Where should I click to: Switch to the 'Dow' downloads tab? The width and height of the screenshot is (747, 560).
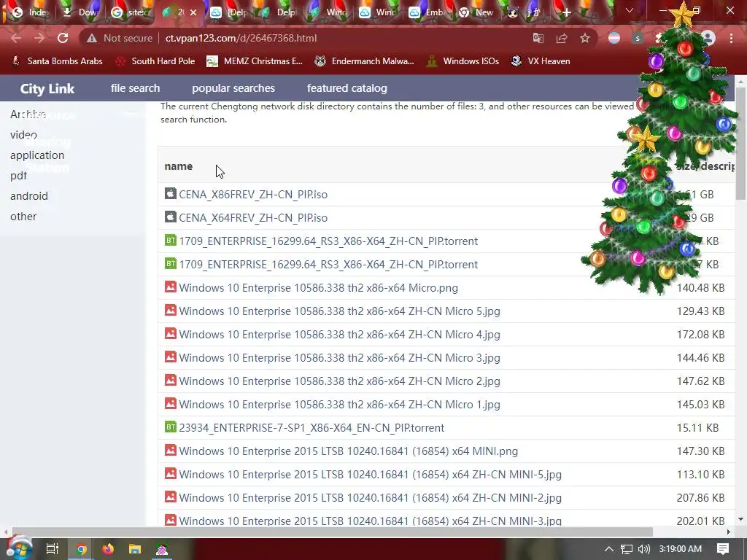[x=81, y=12]
